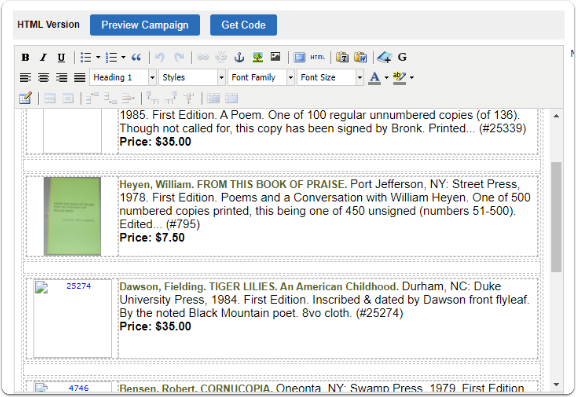Image resolution: width=576 pixels, height=397 pixels.
Task: Open the Font Size dropdown
Action: point(330,78)
